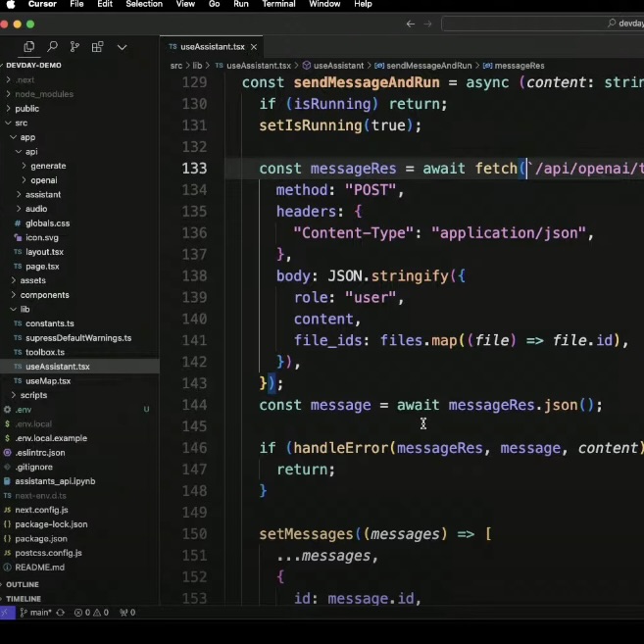Open the Selection menu
This screenshot has height=644, width=644.
pyautogui.click(x=144, y=5)
